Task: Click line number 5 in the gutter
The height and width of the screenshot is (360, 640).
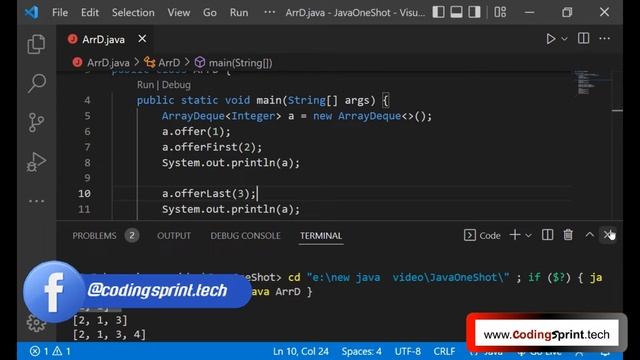Action: 87,116
